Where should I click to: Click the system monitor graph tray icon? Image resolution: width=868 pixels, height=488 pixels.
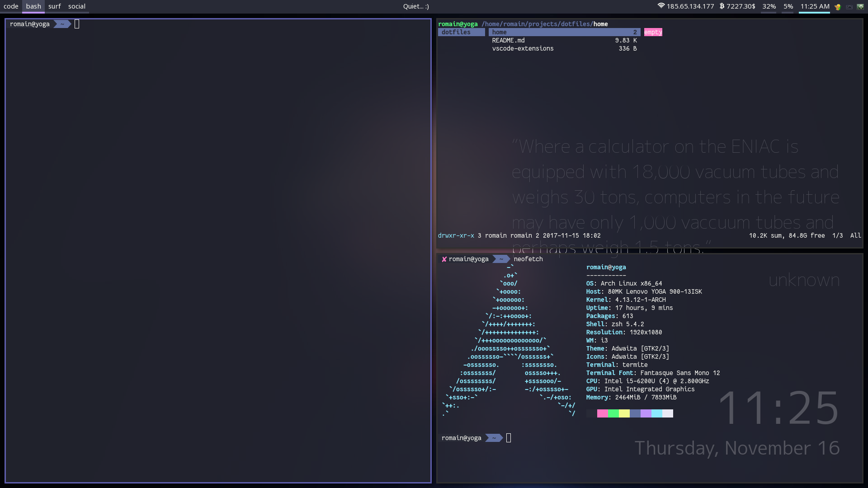(x=849, y=7)
